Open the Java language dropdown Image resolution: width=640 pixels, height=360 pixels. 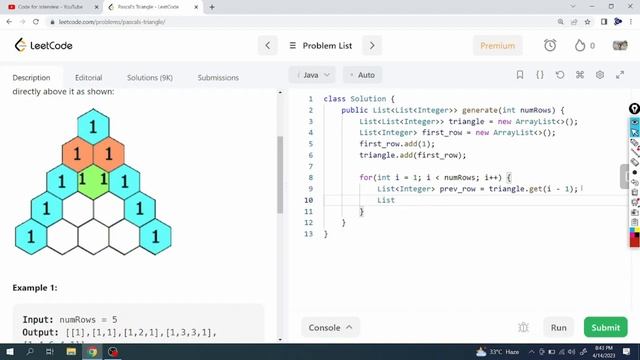coord(313,75)
